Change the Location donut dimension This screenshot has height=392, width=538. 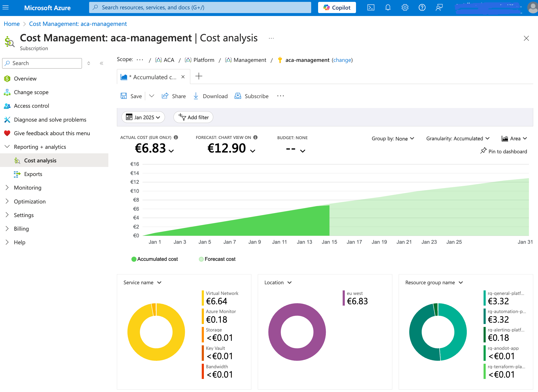point(278,283)
